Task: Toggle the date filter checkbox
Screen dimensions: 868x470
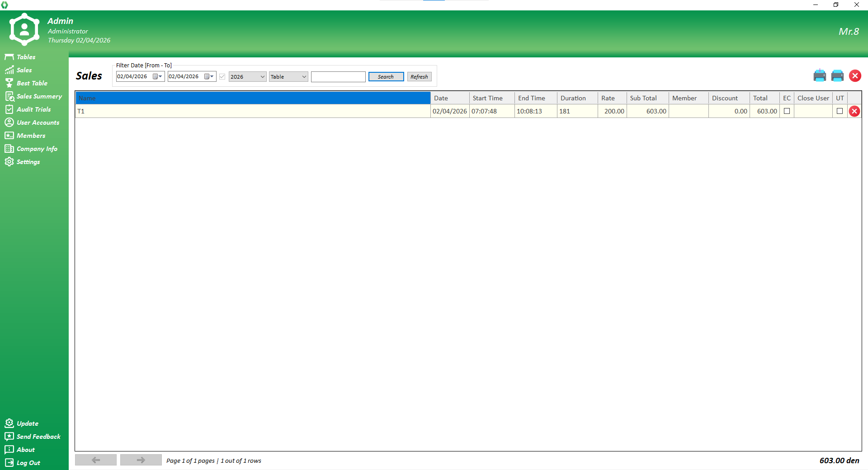Action: tap(222, 77)
